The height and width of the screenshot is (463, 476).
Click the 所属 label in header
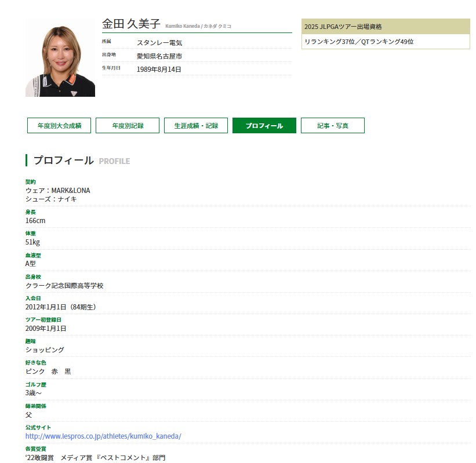(x=107, y=41)
